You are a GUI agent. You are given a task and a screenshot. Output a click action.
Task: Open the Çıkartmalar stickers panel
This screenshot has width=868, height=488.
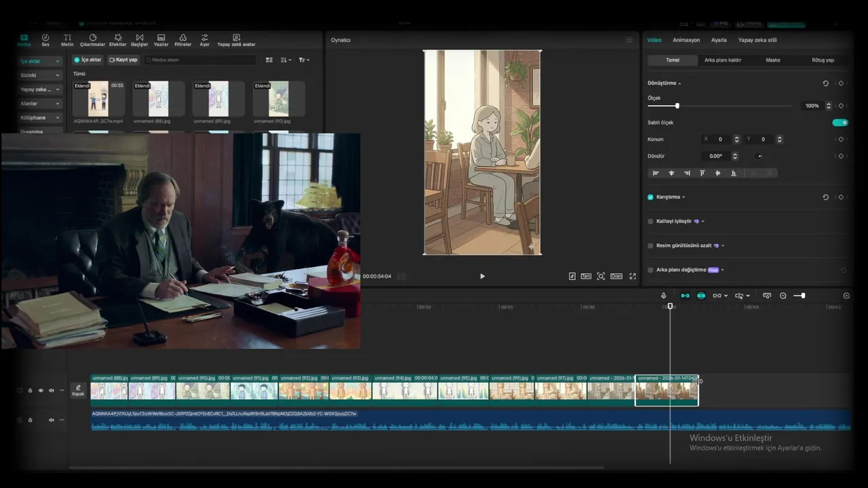click(93, 40)
